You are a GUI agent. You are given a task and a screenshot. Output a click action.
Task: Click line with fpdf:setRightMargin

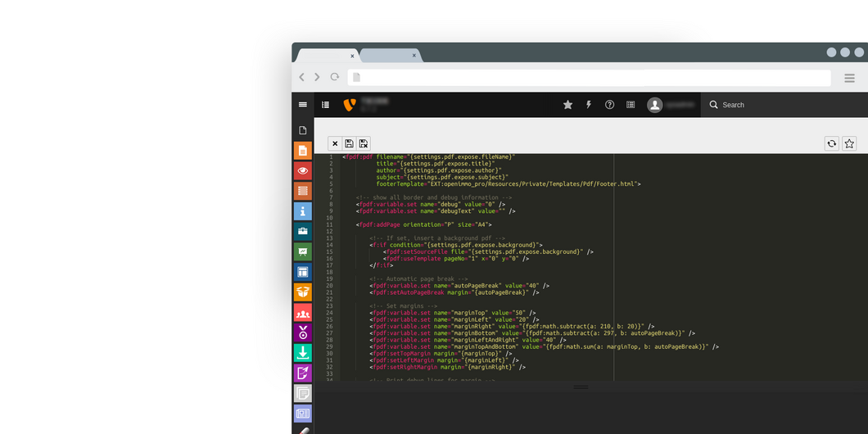coord(448,367)
